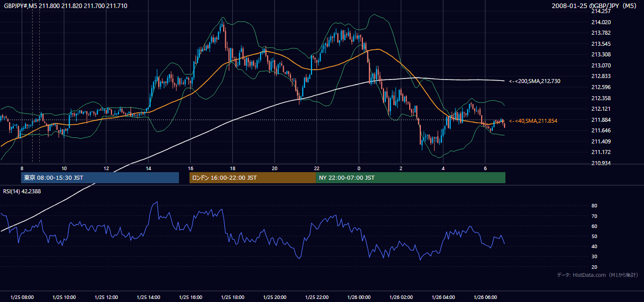The width and height of the screenshot is (644, 302).
Task: Click the RSI 60 level label
Action: point(595,226)
